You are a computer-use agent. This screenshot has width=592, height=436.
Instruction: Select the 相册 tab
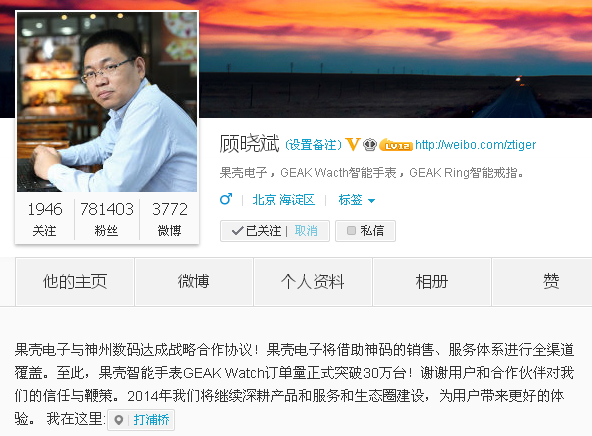(x=432, y=282)
